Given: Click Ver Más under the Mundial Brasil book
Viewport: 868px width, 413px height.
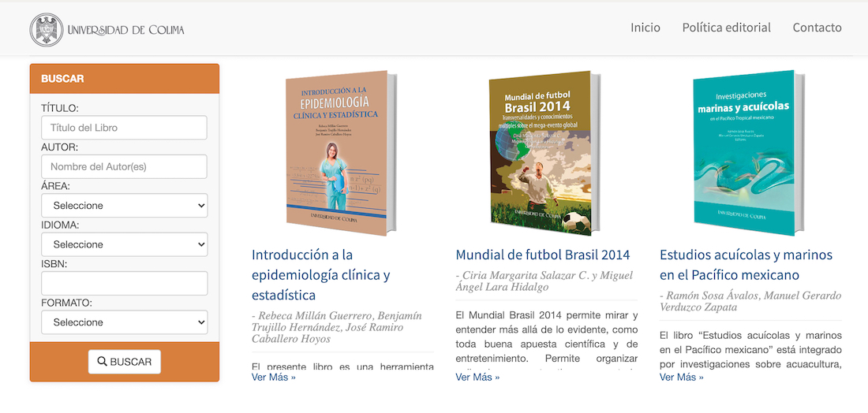Looking at the screenshot, I should [477, 377].
